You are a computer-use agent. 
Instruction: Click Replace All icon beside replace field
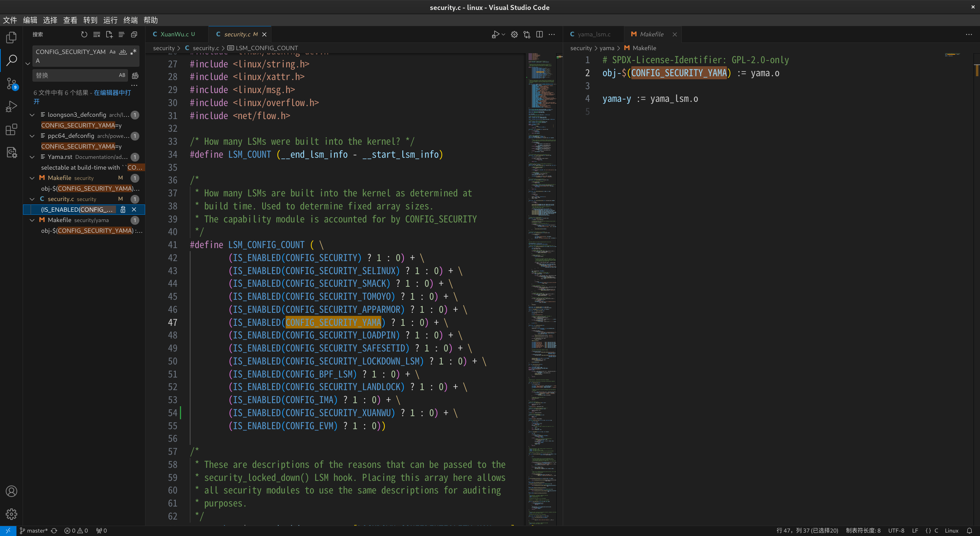point(135,75)
